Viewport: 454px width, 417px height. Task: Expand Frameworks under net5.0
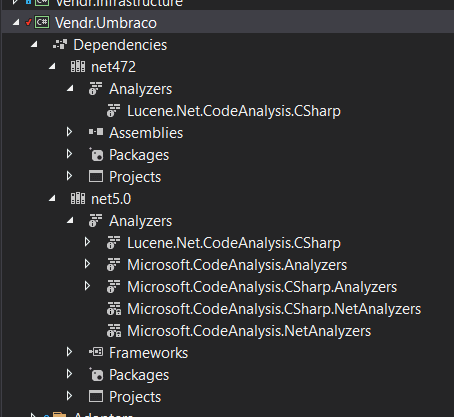(69, 352)
